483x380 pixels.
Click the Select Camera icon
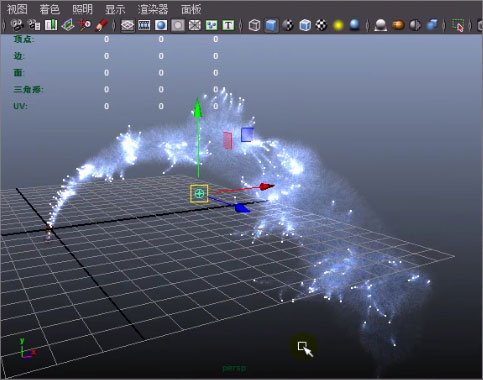[17, 25]
